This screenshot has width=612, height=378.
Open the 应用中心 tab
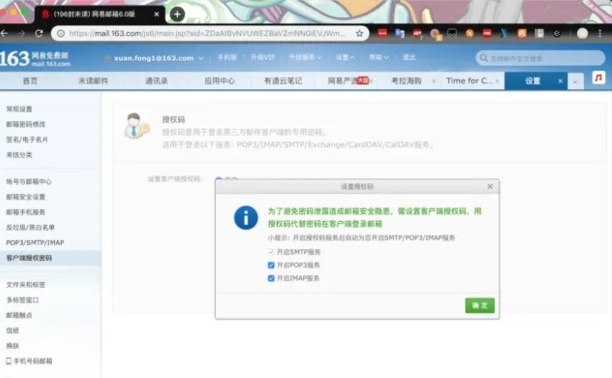[x=220, y=81]
